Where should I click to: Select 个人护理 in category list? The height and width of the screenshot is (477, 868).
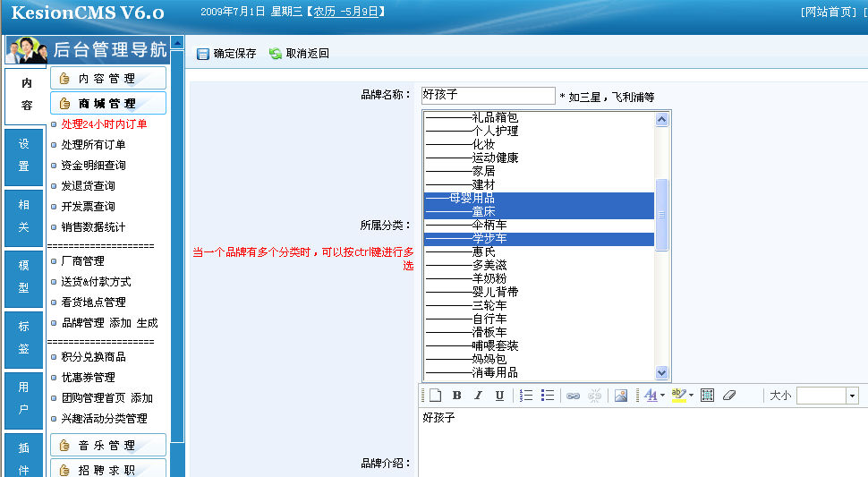pos(540,132)
